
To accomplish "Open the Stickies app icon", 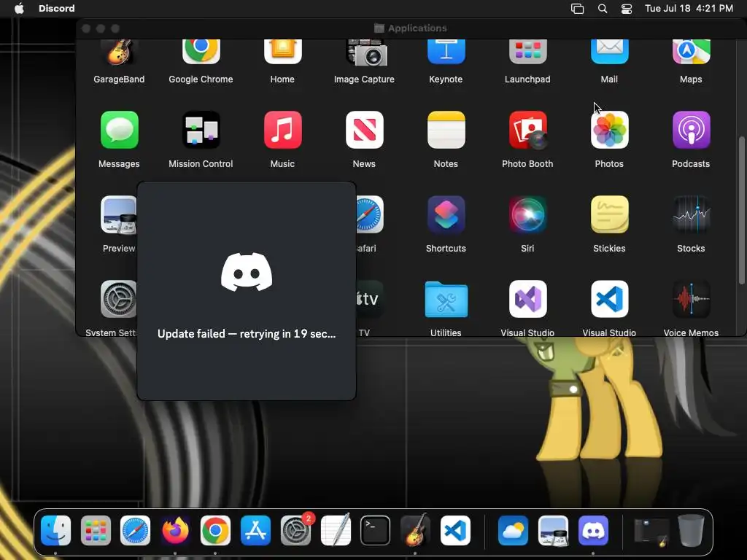I will click(x=609, y=215).
